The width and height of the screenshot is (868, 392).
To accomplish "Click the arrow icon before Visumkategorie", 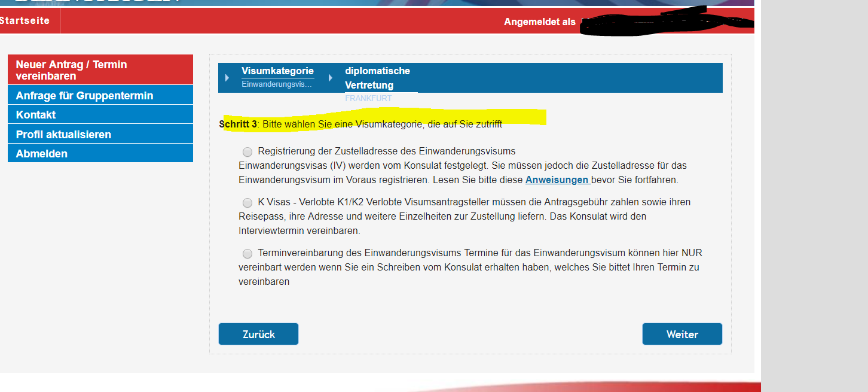I will tap(227, 78).
